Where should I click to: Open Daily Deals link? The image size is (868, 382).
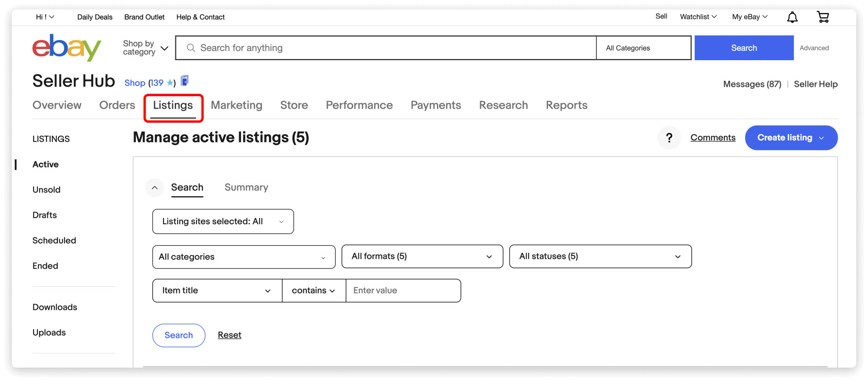(x=95, y=17)
